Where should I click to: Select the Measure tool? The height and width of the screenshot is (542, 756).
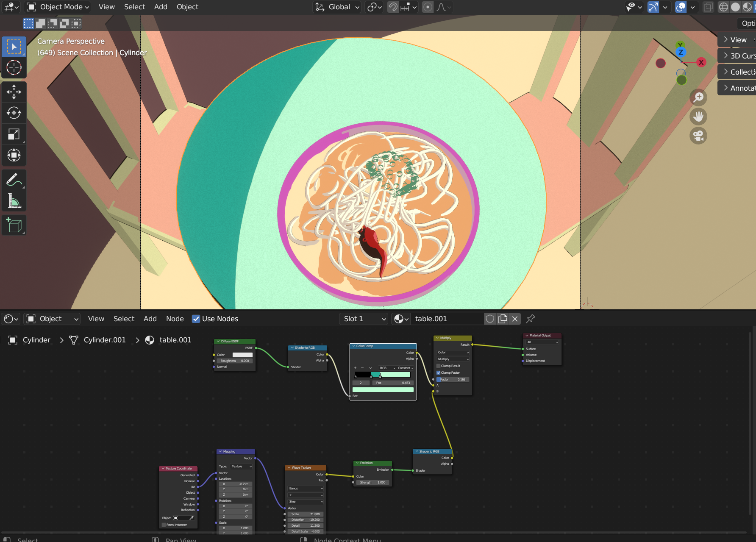14,201
